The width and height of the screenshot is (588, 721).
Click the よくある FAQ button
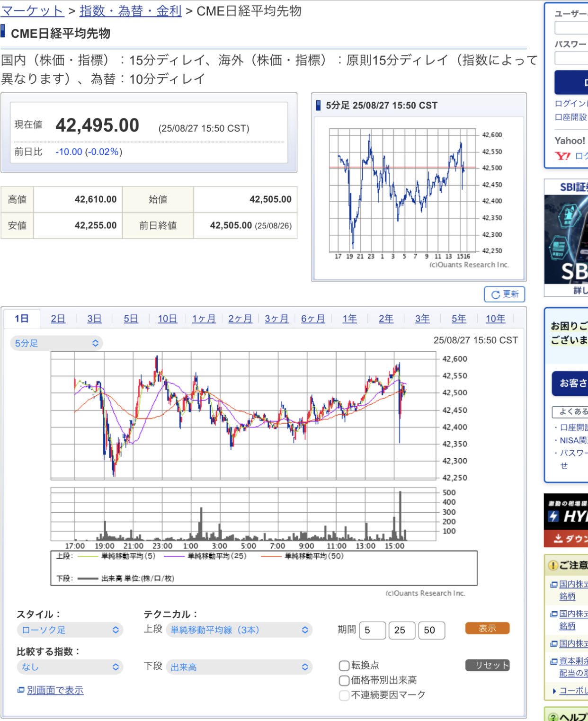point(570,412)
